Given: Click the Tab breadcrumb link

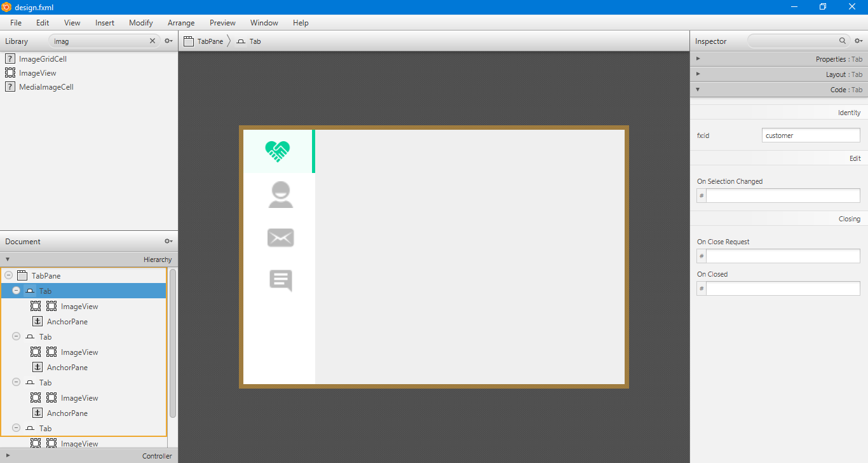Looking at the screenshot, I should pos(253,41).
